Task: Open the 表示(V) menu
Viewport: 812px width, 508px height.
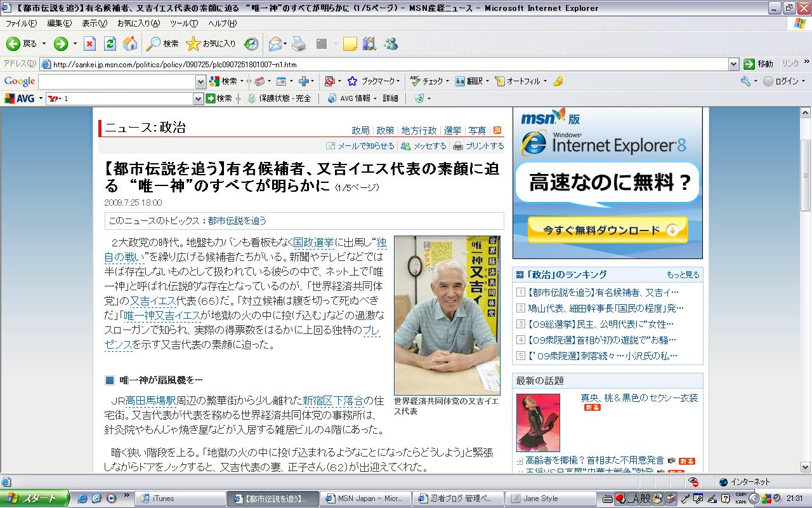Action: coord(95,23)
